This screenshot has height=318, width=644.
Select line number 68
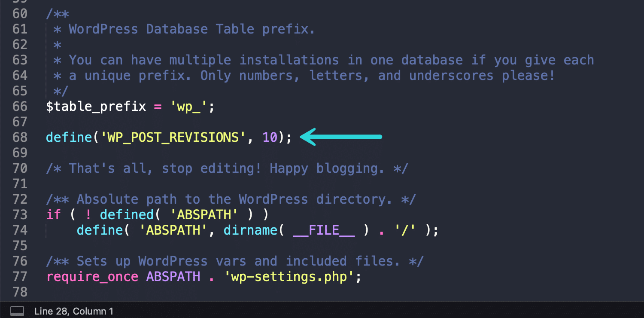[x=20, y=137]
